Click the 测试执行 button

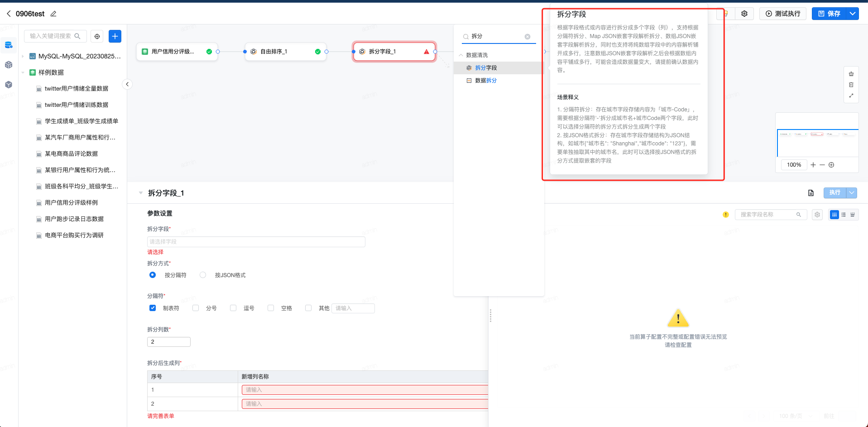coord(783,14)
